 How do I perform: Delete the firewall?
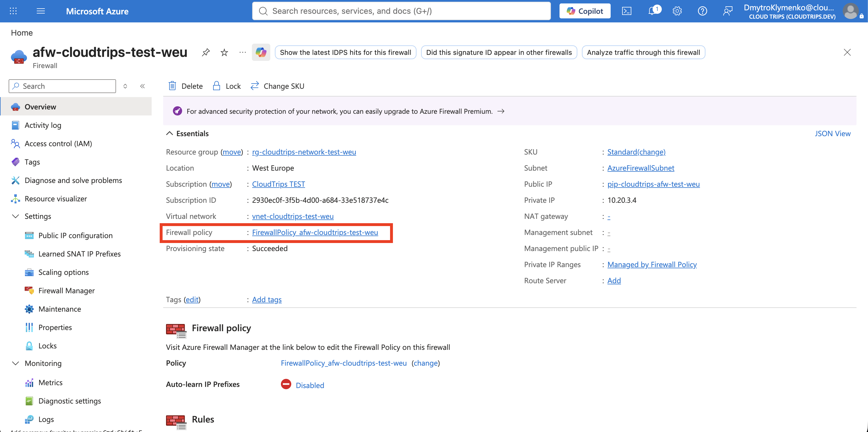tap(186, 86)
